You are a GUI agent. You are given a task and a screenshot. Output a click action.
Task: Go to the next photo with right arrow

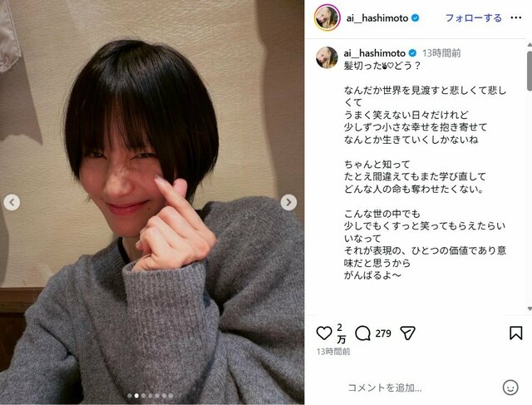[288, 202]
